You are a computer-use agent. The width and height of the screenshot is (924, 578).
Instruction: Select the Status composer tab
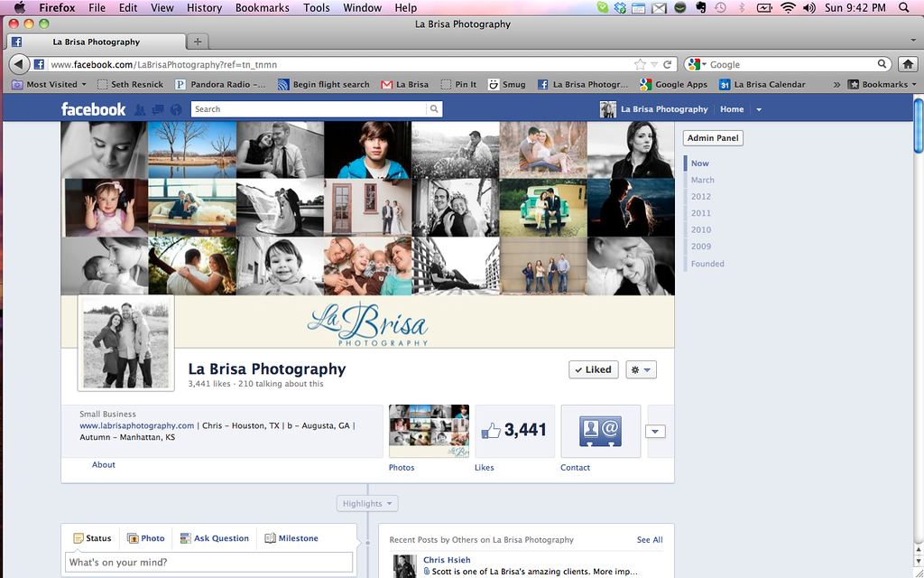(x=93, y=538)
